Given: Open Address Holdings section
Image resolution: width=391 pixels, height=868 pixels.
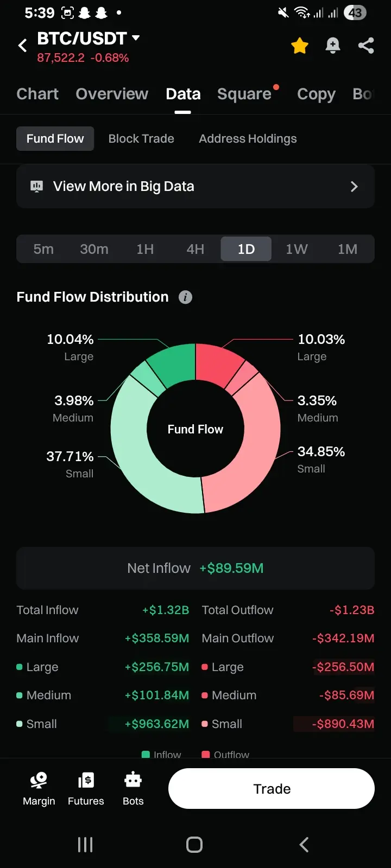Looking at the screenshot, I should pyautogui.click(x=248, y=139).
